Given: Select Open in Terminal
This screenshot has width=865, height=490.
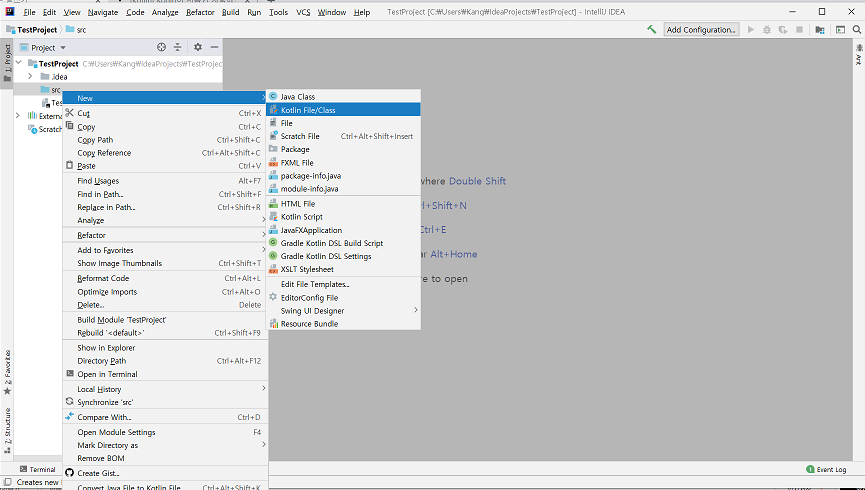Looking at the screenshot, I should click(x=165, y=374).
